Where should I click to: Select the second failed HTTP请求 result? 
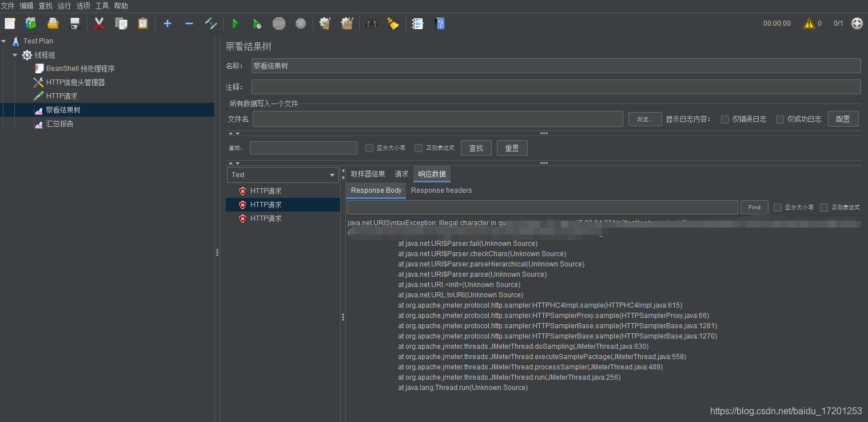click(x=267, y=204)
